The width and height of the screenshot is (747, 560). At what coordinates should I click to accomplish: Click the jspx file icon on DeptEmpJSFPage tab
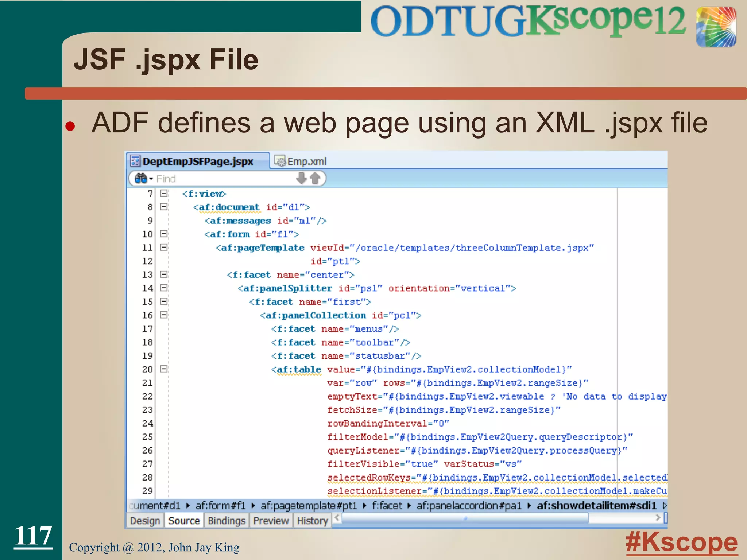135,161
